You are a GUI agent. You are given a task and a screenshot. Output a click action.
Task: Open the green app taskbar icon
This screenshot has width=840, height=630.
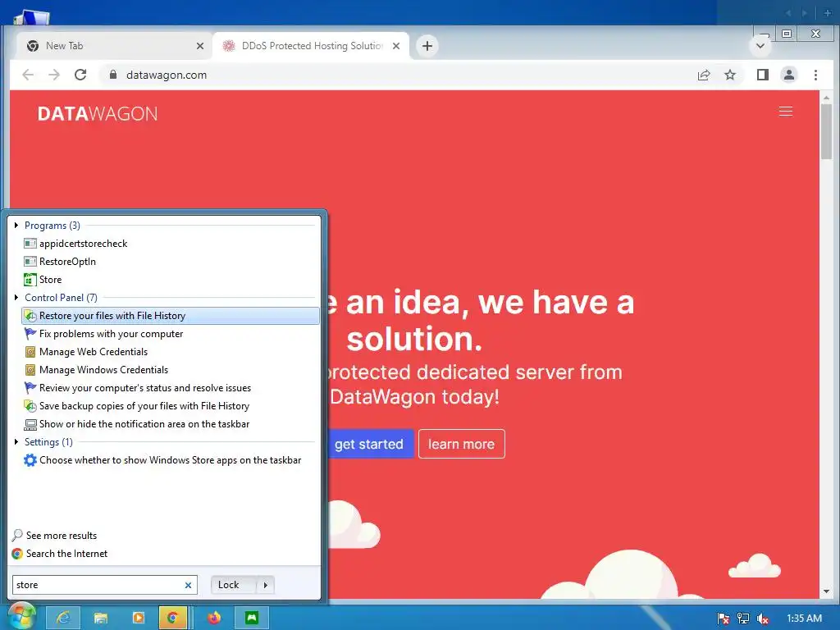(x=252, y=618)
